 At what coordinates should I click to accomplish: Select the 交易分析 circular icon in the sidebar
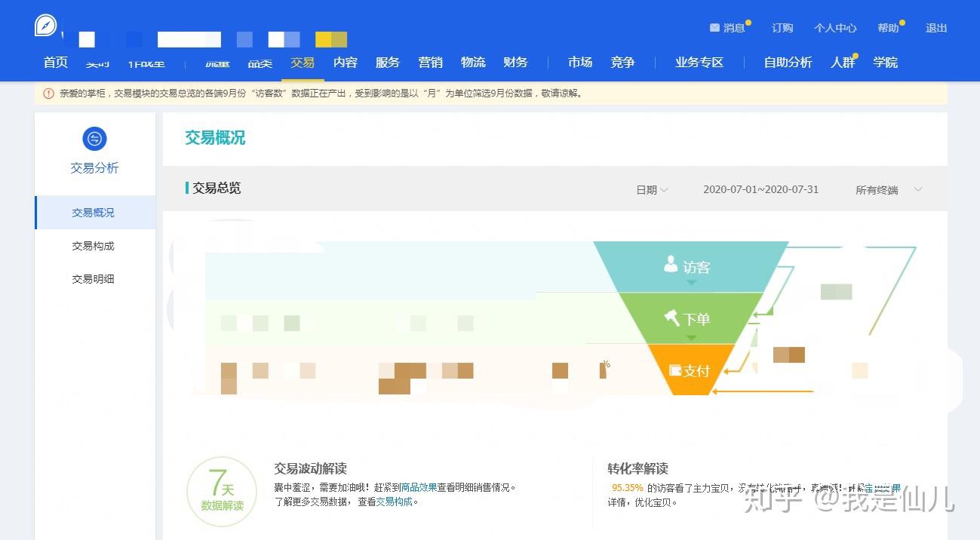coord(94,139)
